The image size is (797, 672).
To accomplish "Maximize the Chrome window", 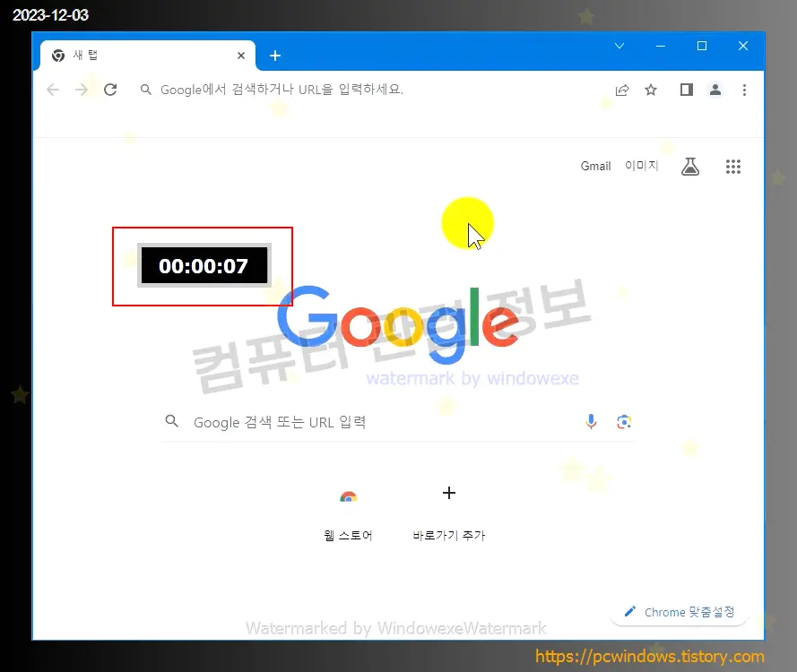I will click(701, 46).
